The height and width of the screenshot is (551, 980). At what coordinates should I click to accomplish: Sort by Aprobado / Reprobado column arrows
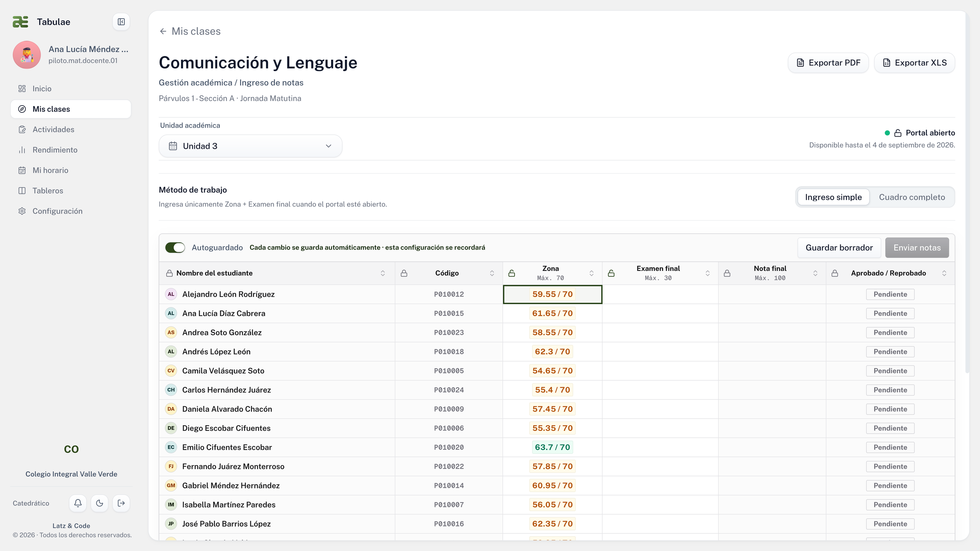944,273
